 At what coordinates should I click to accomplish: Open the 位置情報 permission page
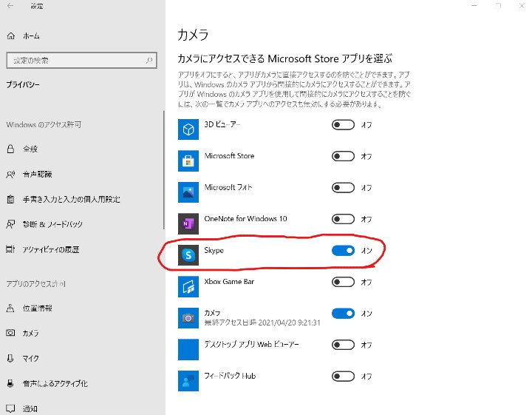(x=38, y=308)
